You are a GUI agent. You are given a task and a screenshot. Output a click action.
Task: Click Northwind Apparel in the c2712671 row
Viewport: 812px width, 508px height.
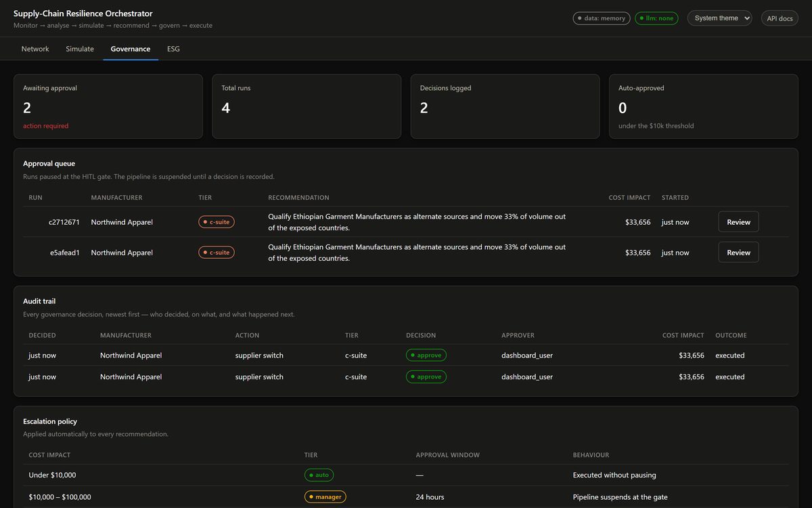(122, 222)
